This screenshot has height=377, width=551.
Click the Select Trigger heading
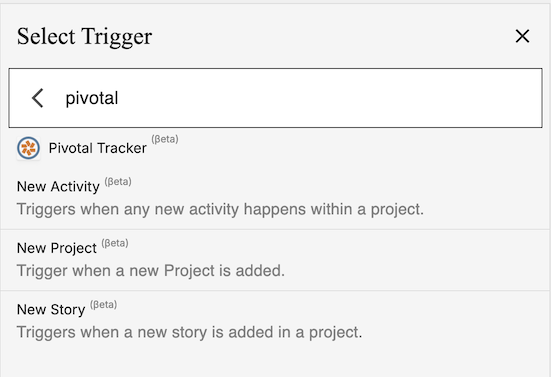tap(84, 37)
